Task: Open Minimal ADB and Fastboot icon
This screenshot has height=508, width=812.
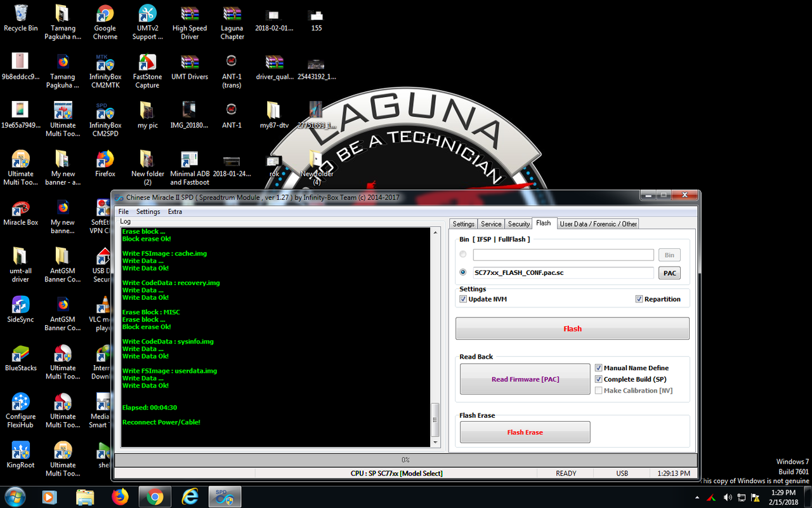Action: coord(190,168)
